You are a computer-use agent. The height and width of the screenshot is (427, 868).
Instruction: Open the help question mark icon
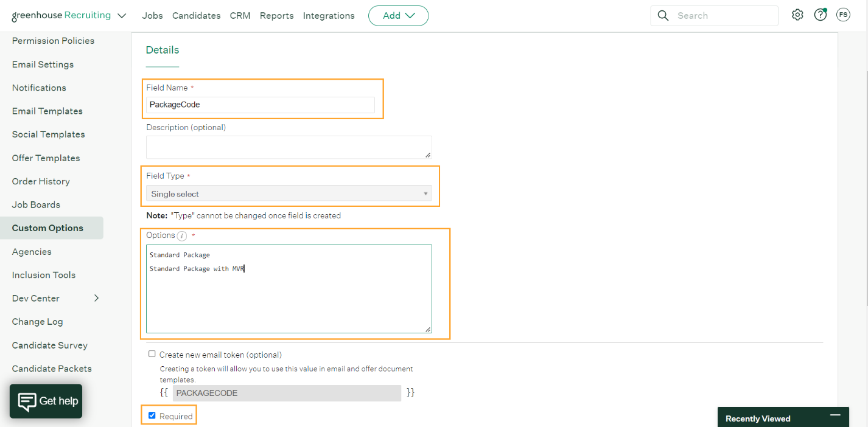[x=821, y=15]
